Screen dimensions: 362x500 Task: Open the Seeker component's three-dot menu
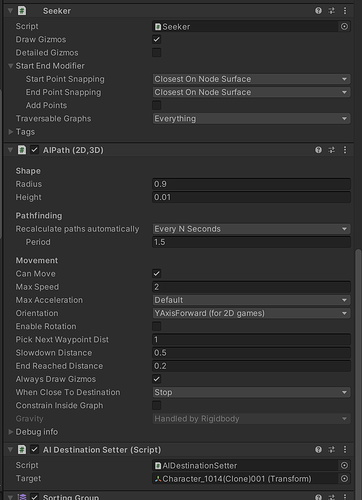point(345,11)
